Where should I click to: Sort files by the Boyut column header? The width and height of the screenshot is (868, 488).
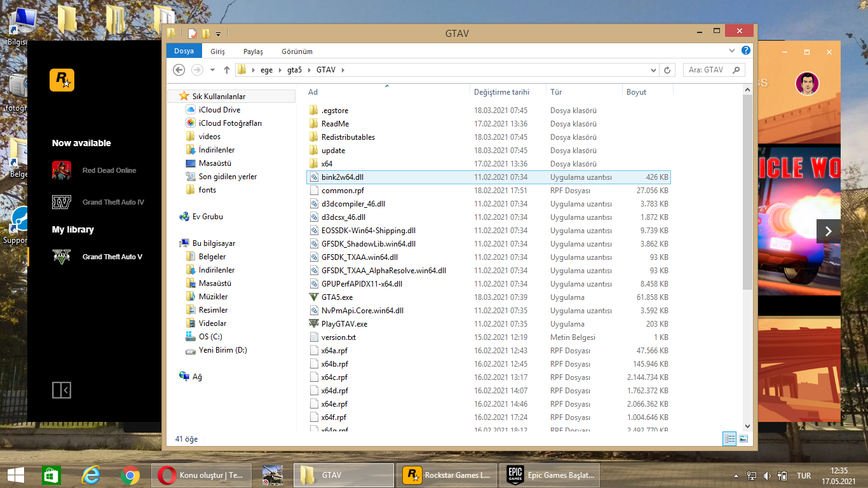pyautogui.click(x=648, y=92)
